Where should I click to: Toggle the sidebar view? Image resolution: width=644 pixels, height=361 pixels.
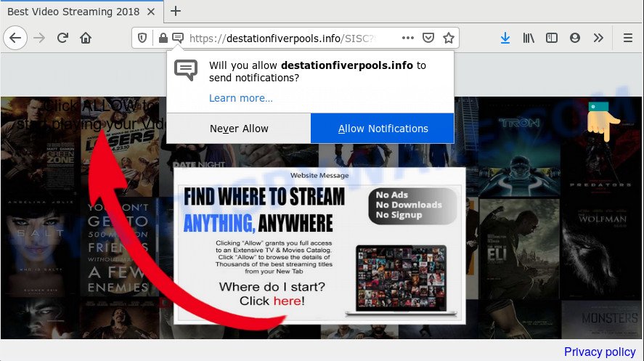552,38
